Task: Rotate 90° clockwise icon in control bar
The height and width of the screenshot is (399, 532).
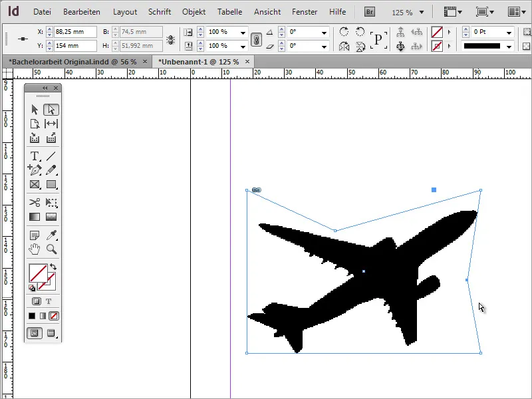Action: tap(344, 32)
